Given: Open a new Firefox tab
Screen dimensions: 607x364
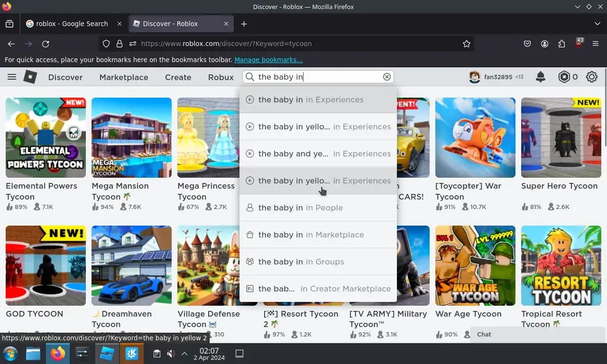Looking at the screenshot, I should 244,24.
